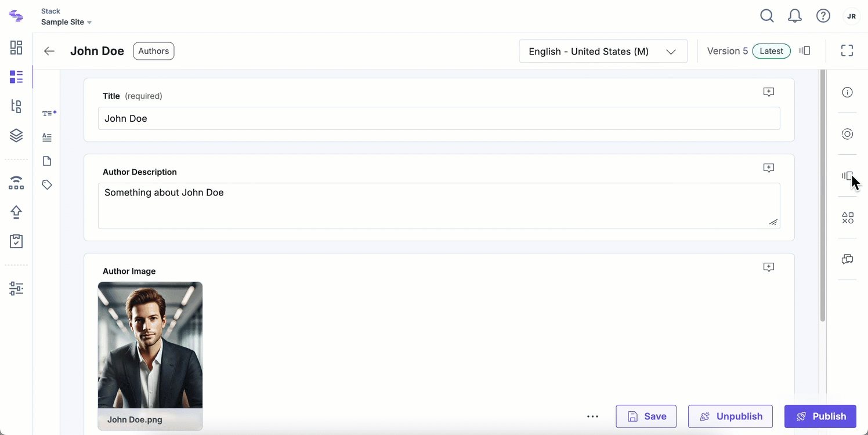Click the Unpublish button
Viewport: 868px width, 435px height.
click(x=730, y=416)
